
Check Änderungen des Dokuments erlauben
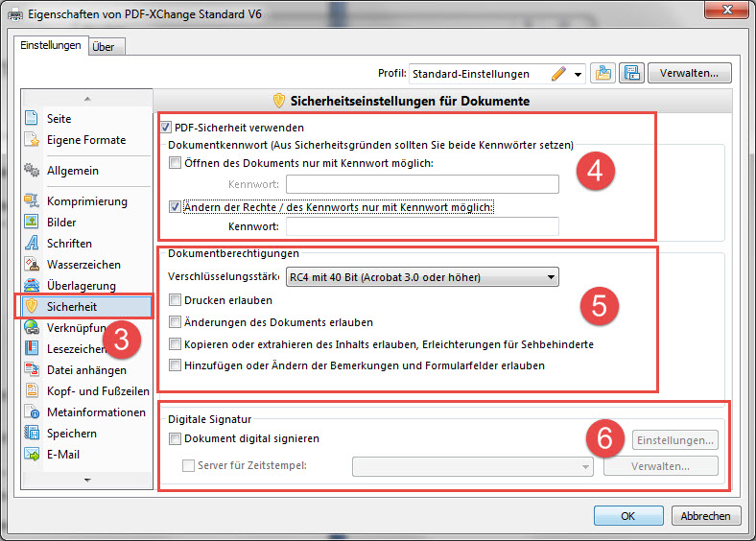(x=175, y=321)
